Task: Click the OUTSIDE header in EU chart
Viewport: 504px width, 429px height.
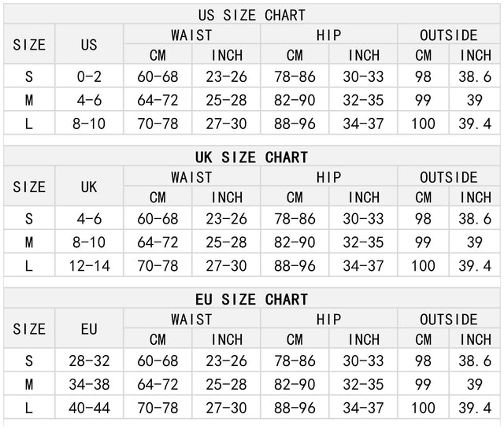Action: coord(449,319)
